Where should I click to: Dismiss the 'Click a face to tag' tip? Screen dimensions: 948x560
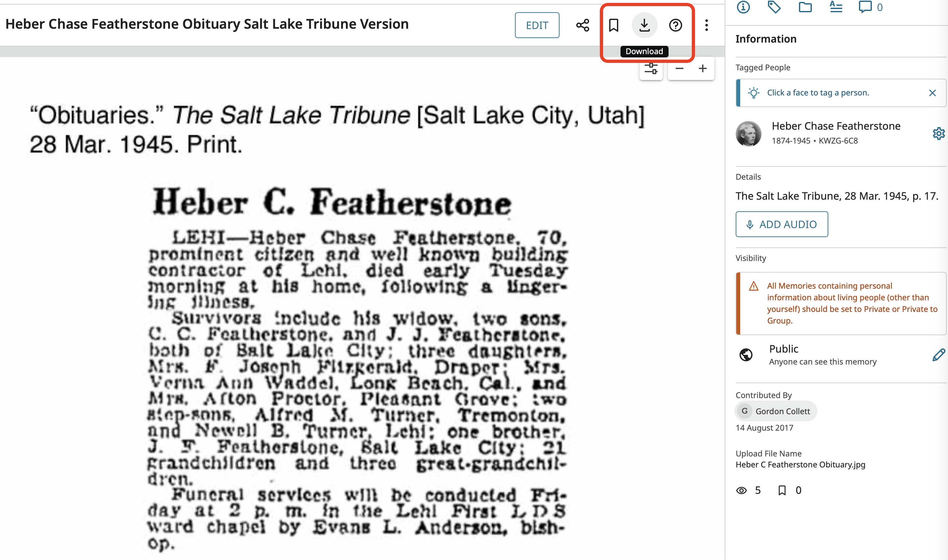coord(932,93)
